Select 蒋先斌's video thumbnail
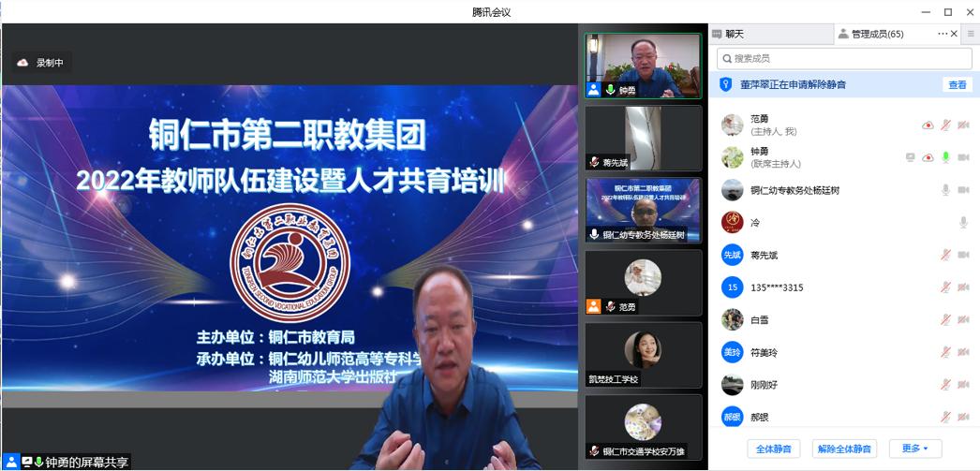The height and width of the screenshot is (471, 980). point(643,138)
